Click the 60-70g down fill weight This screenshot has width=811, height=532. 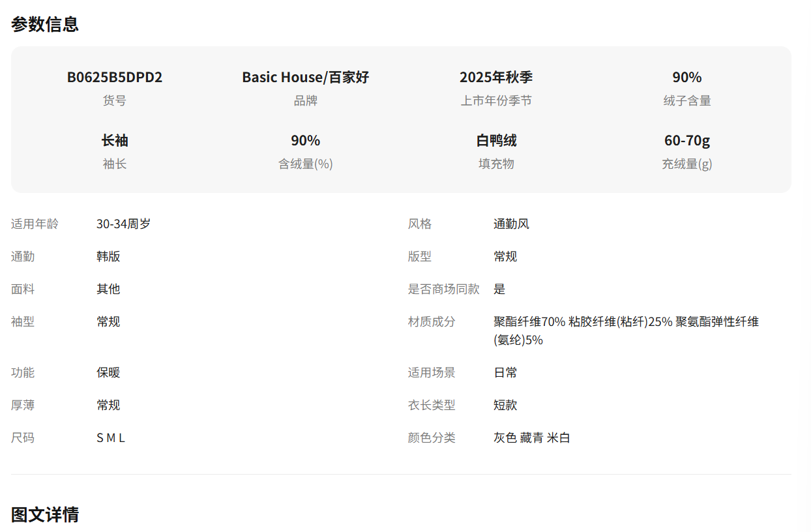(686, 140)
